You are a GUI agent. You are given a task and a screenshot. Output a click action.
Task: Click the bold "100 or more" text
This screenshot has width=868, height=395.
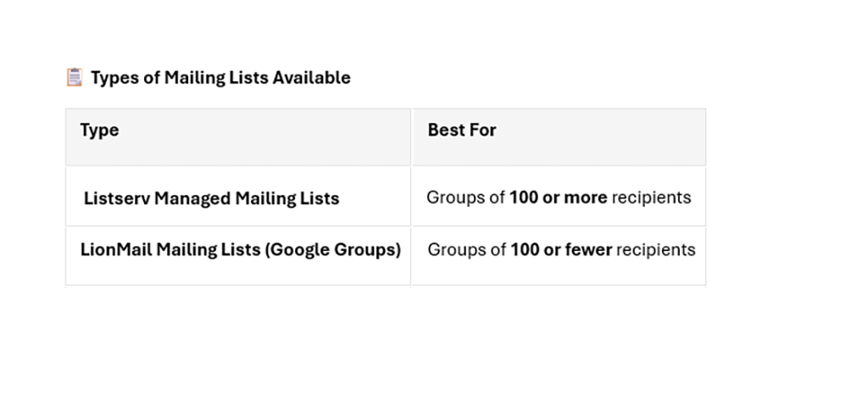tap(558, 198)
